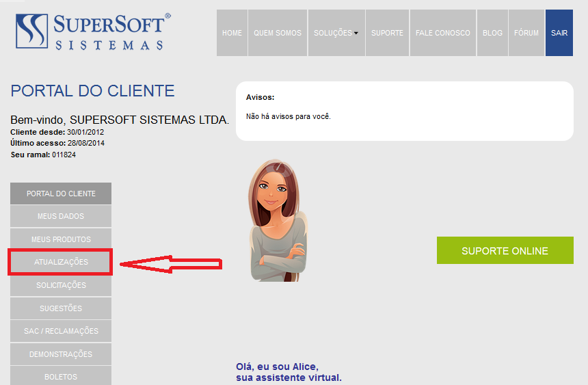This screenshot has width=588, height=385.
Task: Click the 'Seu ramal: 011824' line
Action: pos(43,155)
